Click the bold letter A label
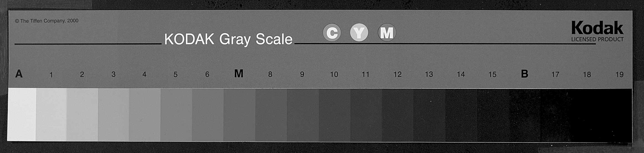The height and width of the screenshot is (153, 644). tap(19, 74)
